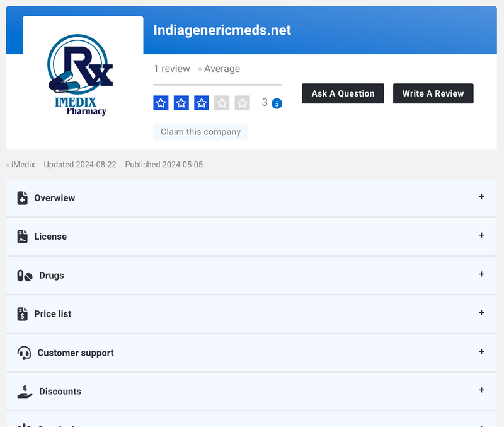
Task: Select the first blue star
Action: (161, 103)
